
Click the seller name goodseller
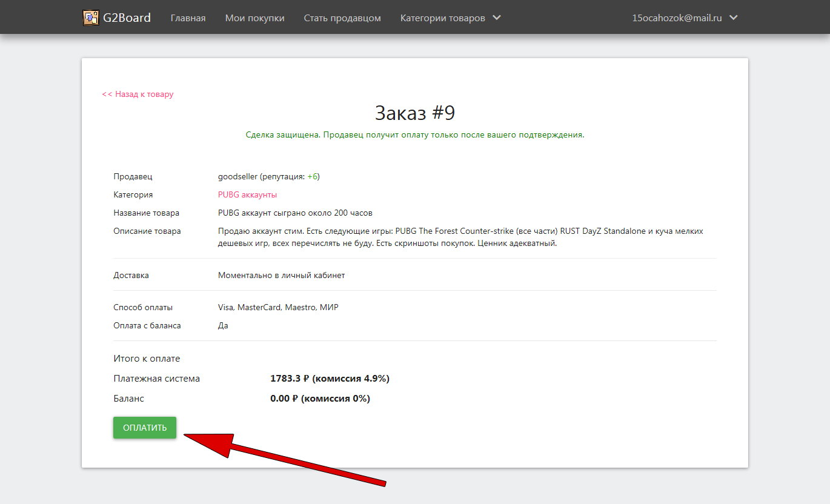pos(237,176)
